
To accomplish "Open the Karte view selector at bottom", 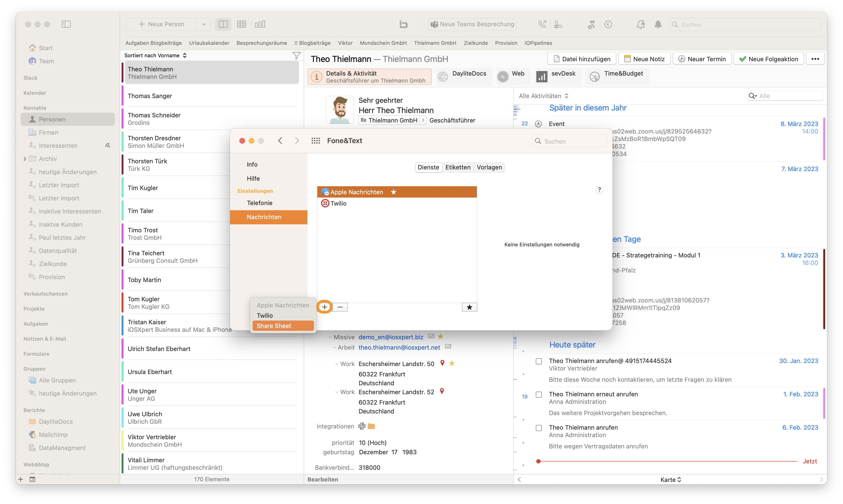I will tap(671, 480).
